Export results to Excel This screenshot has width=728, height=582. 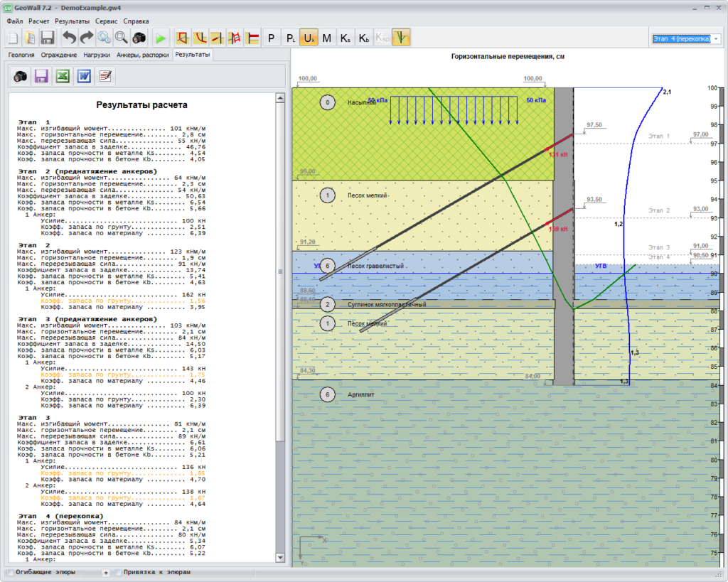[x=63, y=76]
